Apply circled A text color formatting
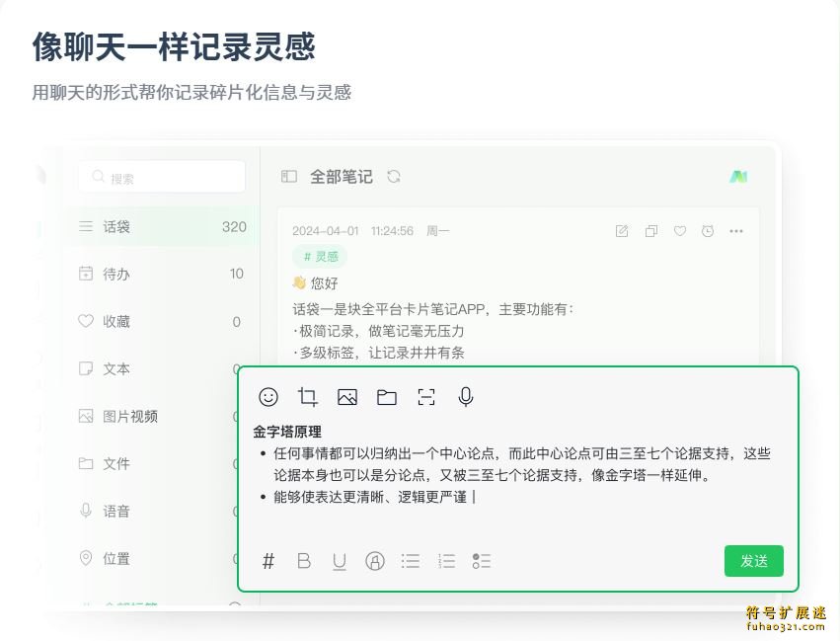The height and width of the screenshot is (641, 840). [375, 561]
